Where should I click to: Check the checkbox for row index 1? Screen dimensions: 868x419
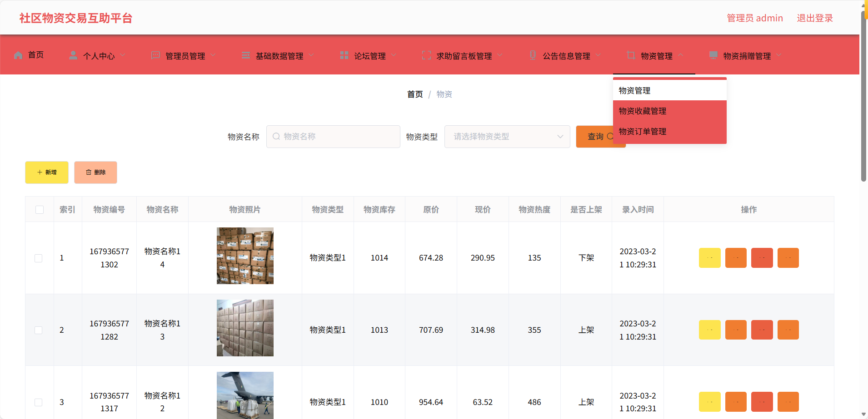pyautogui.click(x=39, y=258)
